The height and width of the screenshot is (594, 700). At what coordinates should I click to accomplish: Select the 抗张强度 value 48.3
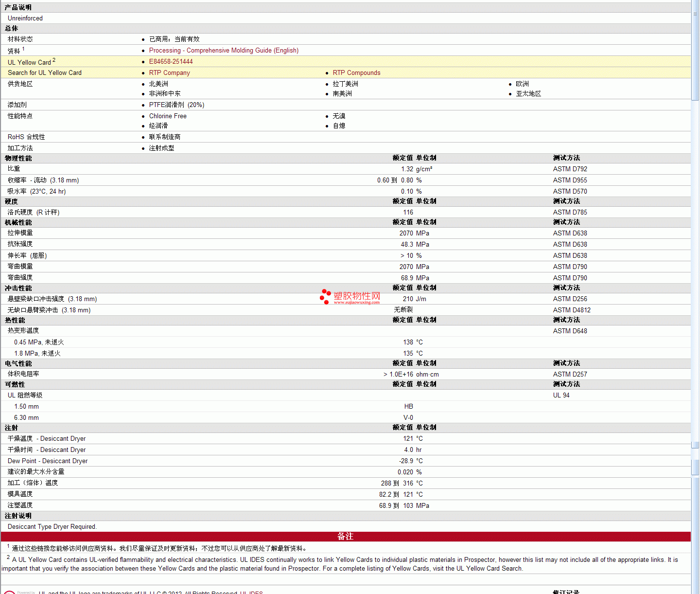coord(407,244)
